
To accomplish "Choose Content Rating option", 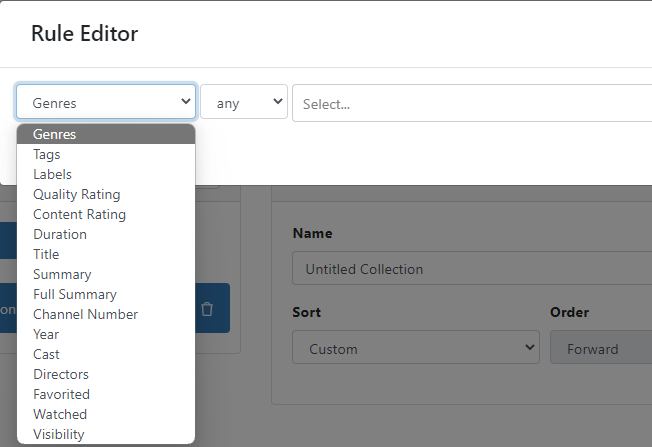I will (79, 214).
